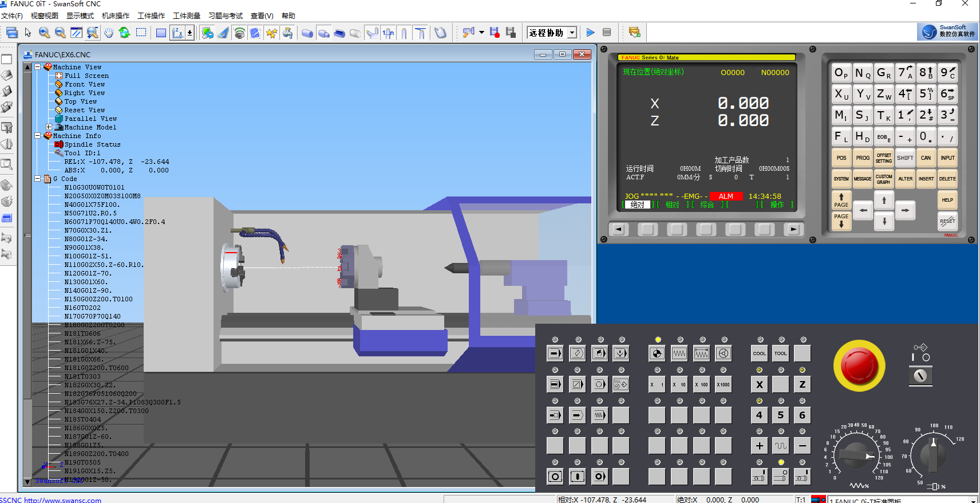Click the up arrow cursor key
Screen dimensions: 980x503
click(x=884, y=201)
